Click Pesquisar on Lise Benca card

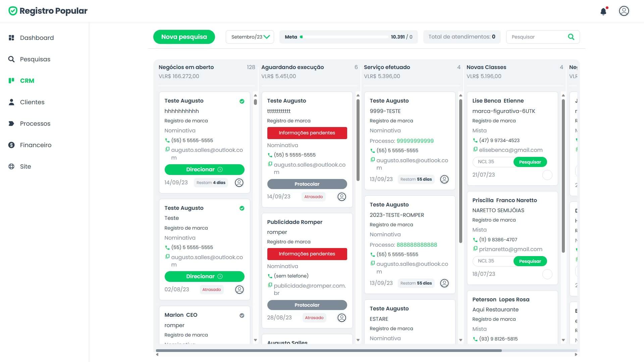point(530,162)
